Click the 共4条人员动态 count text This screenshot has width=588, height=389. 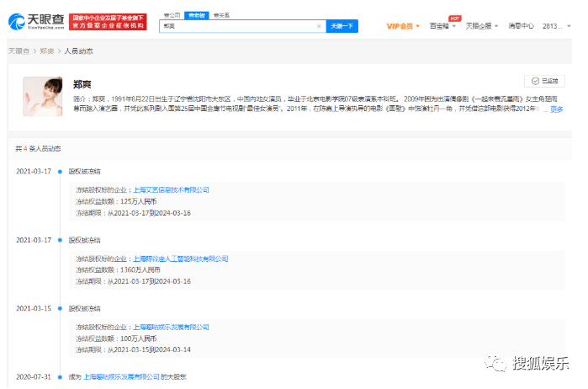[38, 149]
